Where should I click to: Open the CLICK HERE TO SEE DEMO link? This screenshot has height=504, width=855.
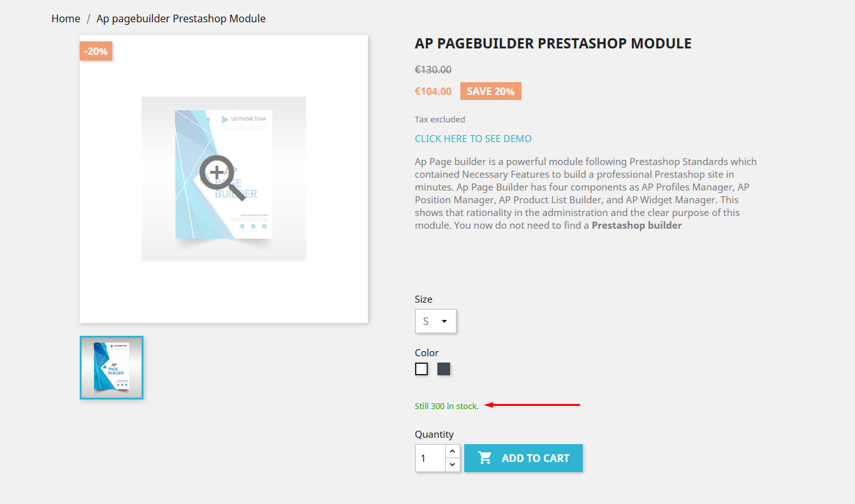[x=473, y=138]
